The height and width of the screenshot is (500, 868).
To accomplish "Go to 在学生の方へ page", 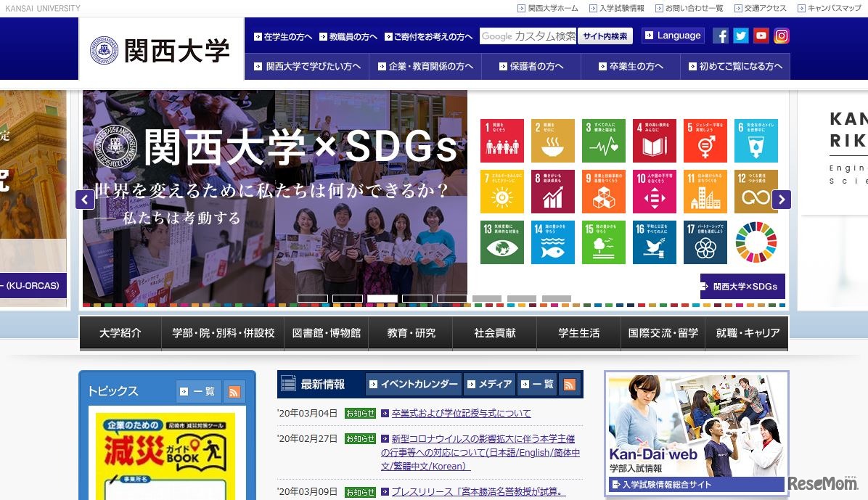I will click(x=283, y=36).
